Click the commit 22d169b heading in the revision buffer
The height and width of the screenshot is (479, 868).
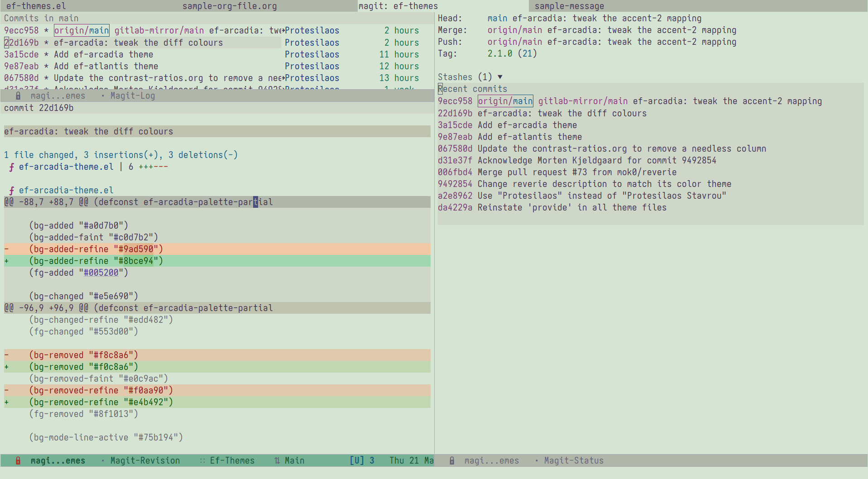pos(38,108)
